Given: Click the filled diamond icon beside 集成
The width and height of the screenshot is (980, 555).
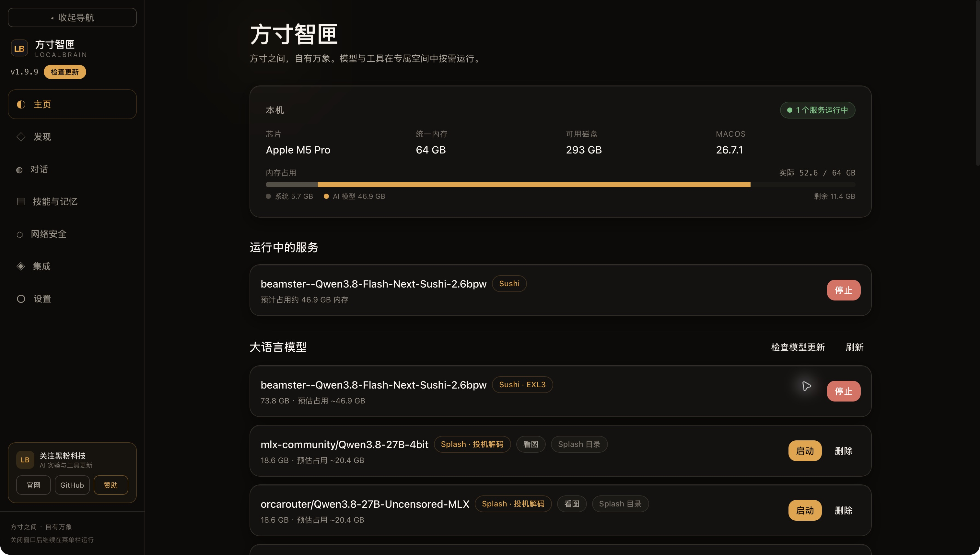Looking at the screenshot, I should [x=21, y=266].
